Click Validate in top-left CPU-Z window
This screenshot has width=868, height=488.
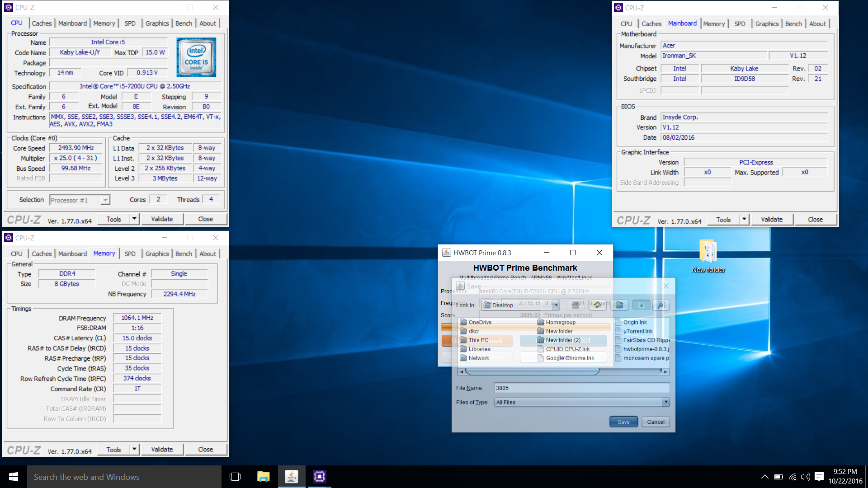(x=162, y=219)
